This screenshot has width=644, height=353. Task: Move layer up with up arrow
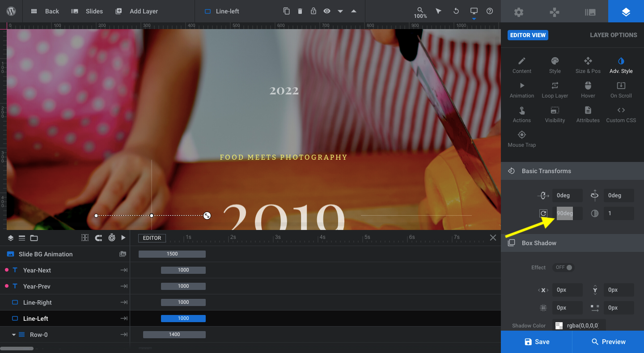(x=354, y=11)
